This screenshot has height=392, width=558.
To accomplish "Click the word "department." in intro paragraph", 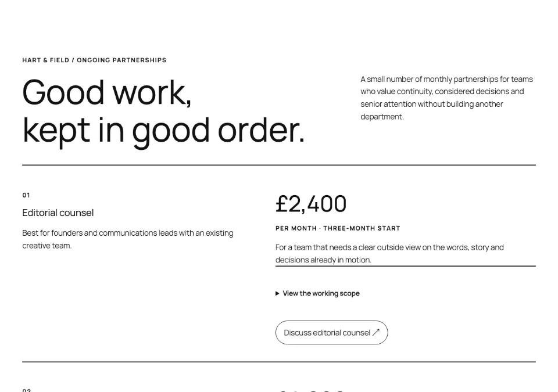I will [382, 117].
